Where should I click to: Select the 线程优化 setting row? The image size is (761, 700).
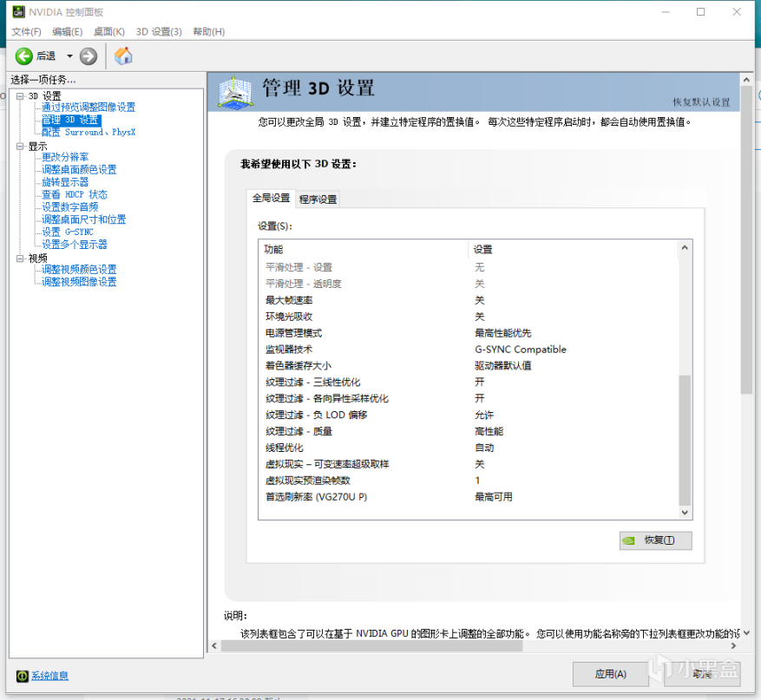[469, 448]
